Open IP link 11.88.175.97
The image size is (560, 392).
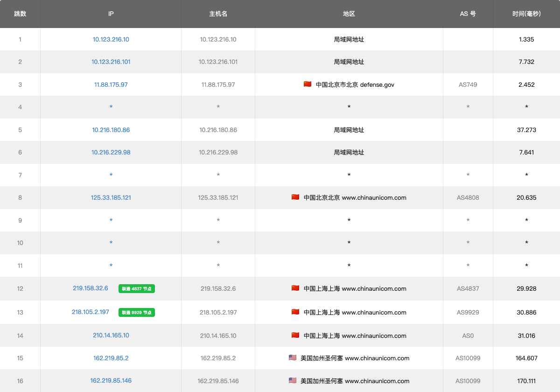[111, 85]
